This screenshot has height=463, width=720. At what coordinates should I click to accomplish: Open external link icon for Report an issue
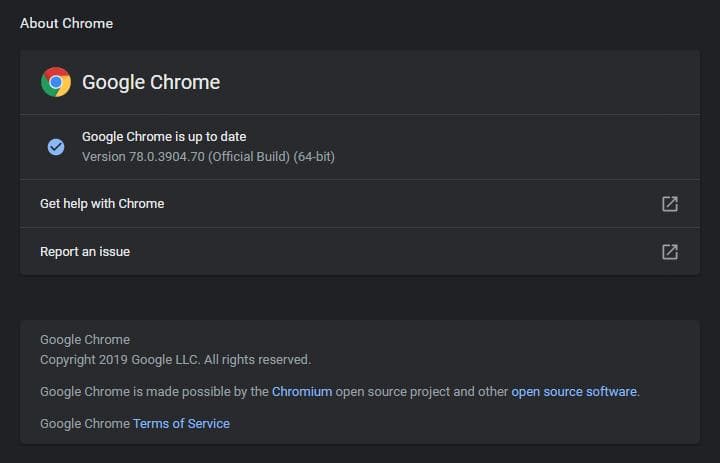[x=670, y=252]
